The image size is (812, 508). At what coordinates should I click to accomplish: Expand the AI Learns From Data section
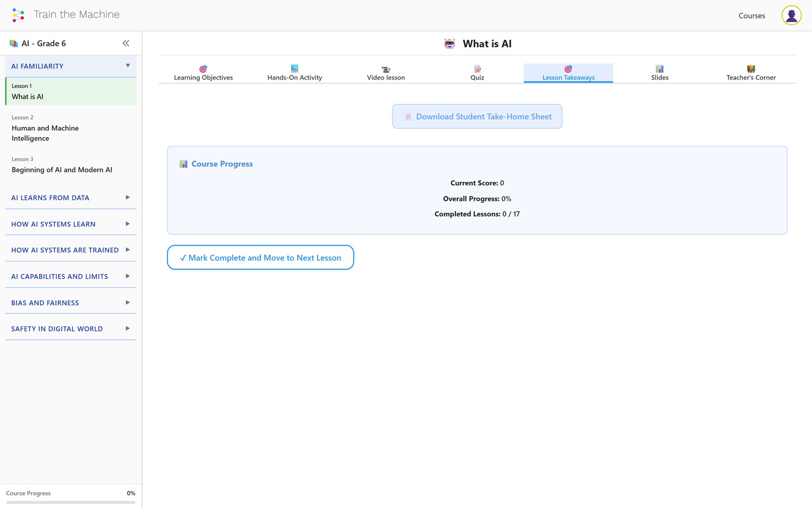pyautogui.click(x=71, y=198)
